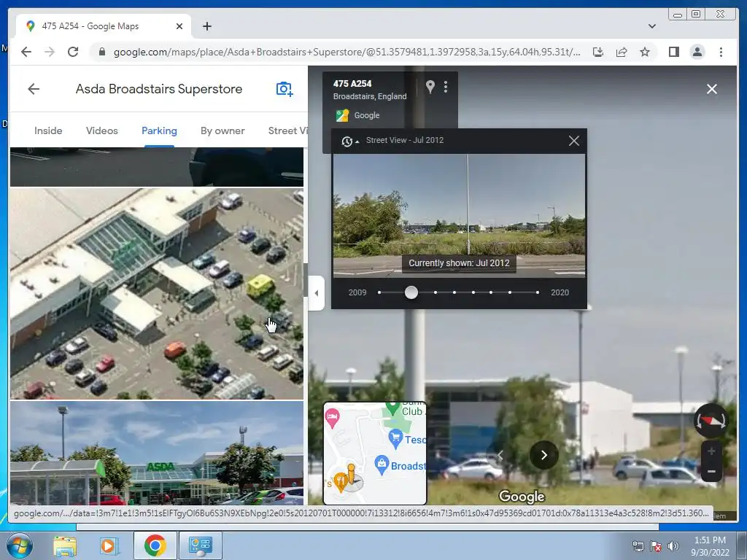Screen dimensions: 747x560
Task: Click the Jul 2012 preview image
Action: (x=459, y=215)
